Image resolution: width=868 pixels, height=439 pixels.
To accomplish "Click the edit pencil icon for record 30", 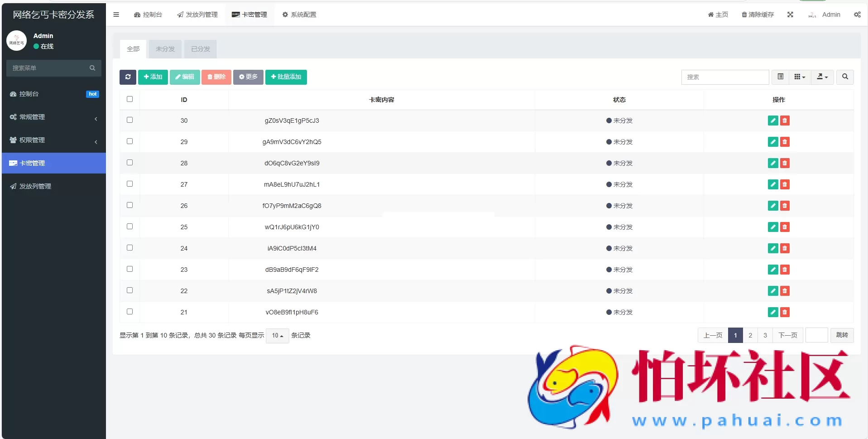I will (772, 121).
